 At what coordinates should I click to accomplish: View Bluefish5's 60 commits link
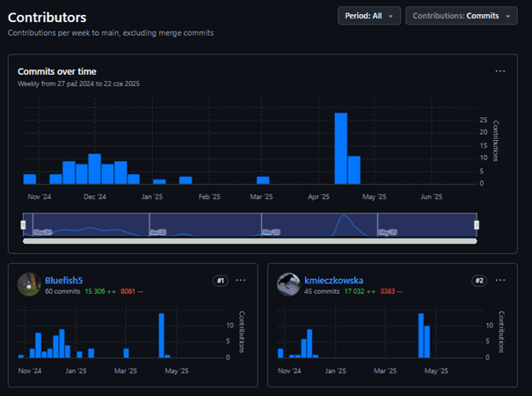[x=62, y=291]
